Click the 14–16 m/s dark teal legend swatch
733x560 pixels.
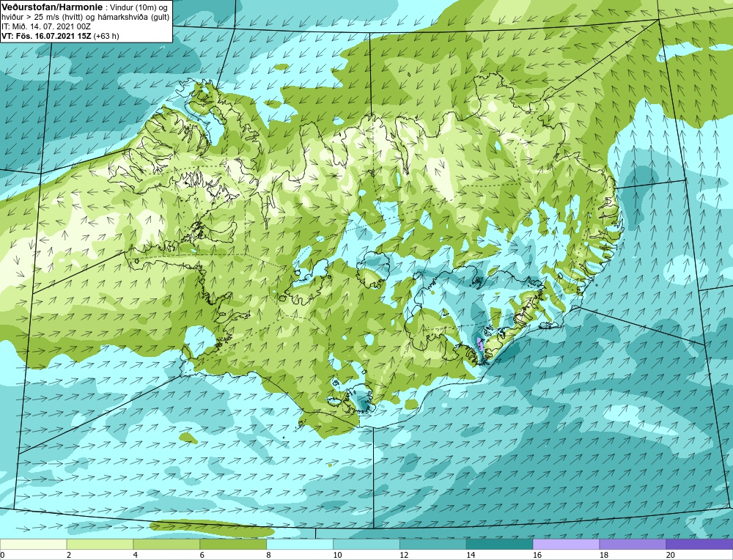pos(500,544)
